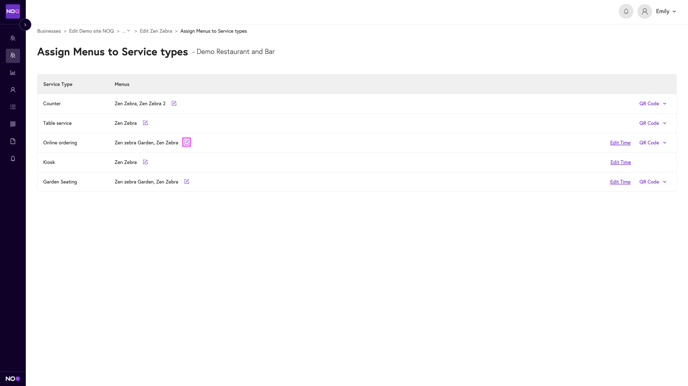Edit menus for Kiosk service type
The width and height of the screenshot is (688, 386).
tap(145, 162)
